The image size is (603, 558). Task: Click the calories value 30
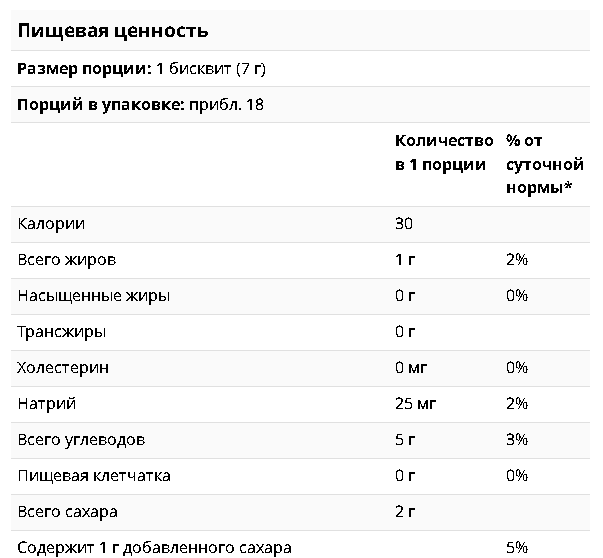coord(404,223)
